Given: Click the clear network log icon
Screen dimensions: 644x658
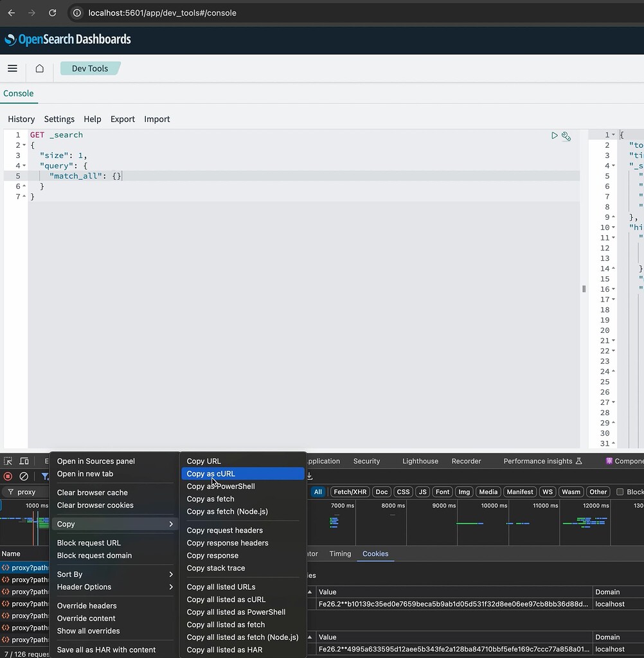Looking at the screenshot, I should (x=24, y=476).
